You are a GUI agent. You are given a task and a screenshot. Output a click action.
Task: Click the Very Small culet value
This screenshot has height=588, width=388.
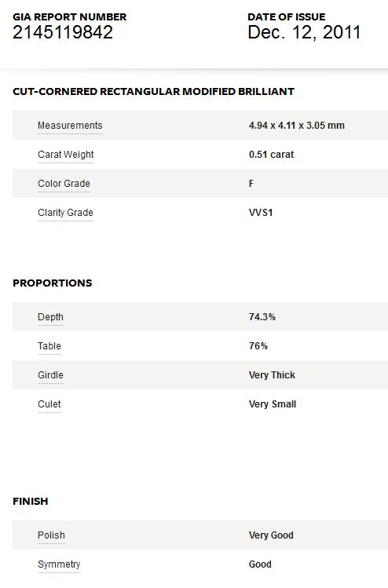[273, 404]
